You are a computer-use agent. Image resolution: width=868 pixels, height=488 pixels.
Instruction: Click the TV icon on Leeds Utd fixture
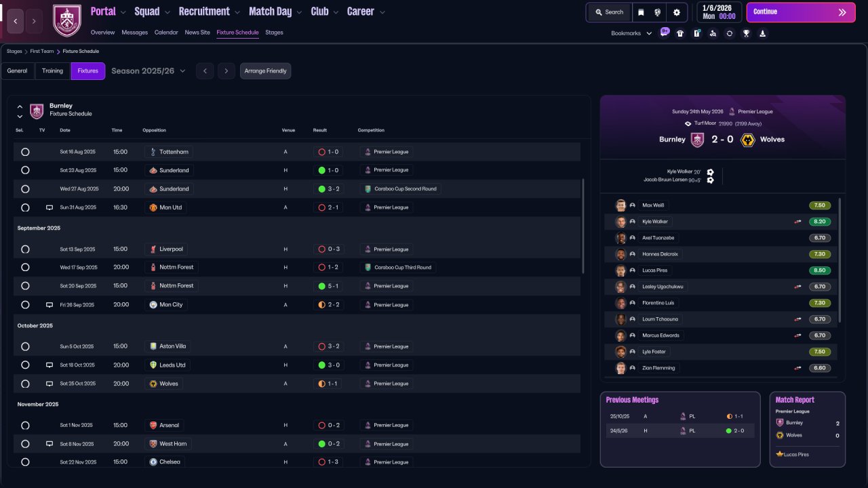(x=50, y=365)
